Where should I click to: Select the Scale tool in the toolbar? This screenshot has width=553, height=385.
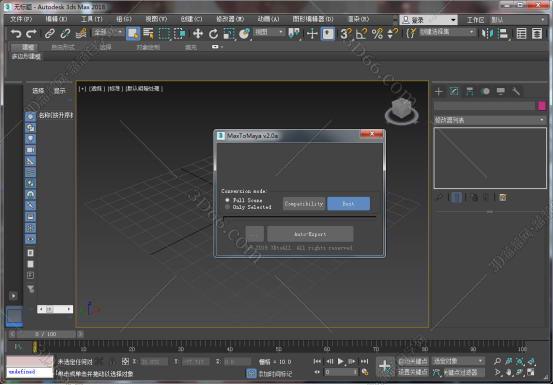(x=229, y=34)
